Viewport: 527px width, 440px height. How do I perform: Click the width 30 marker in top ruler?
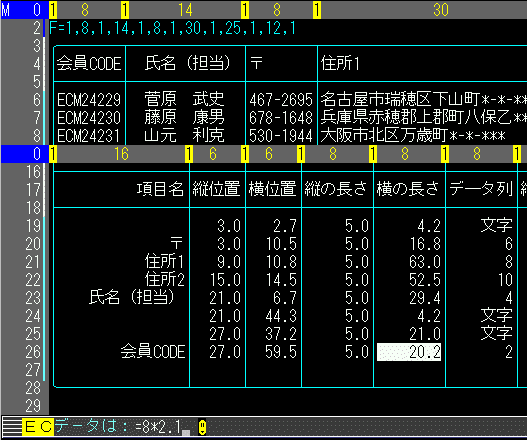[x=441, y=10]
